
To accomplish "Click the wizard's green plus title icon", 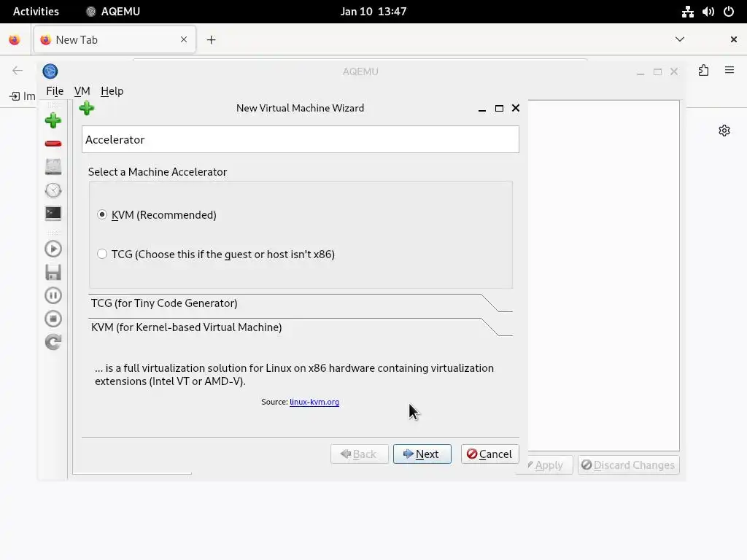I will [x=87, y=108].
